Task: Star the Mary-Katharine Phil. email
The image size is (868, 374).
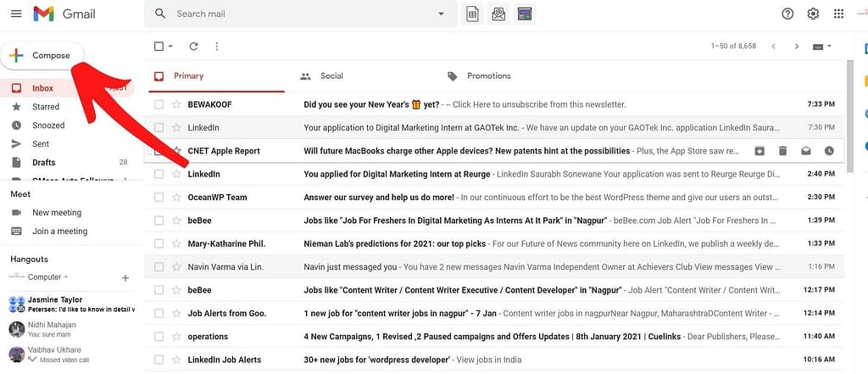Action: point(176,243)
